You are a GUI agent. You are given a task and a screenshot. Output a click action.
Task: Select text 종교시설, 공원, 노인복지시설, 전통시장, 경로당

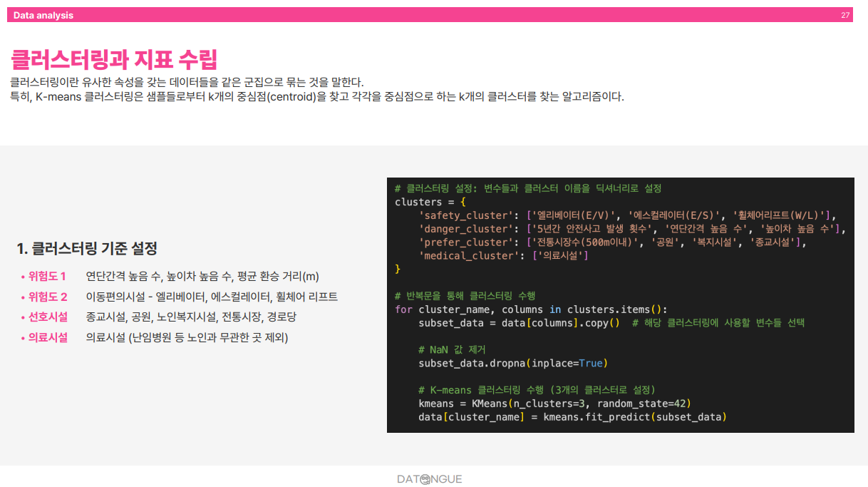pos(191,317)
